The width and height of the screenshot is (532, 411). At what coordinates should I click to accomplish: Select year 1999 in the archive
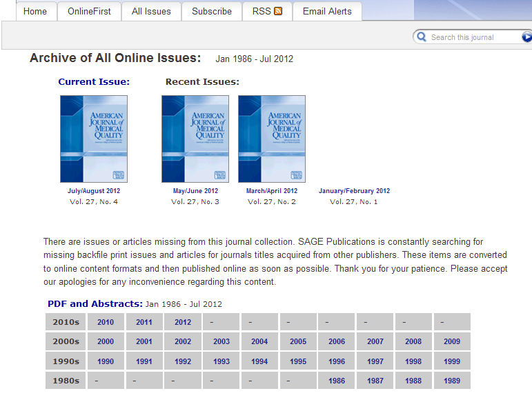(452, 361)
